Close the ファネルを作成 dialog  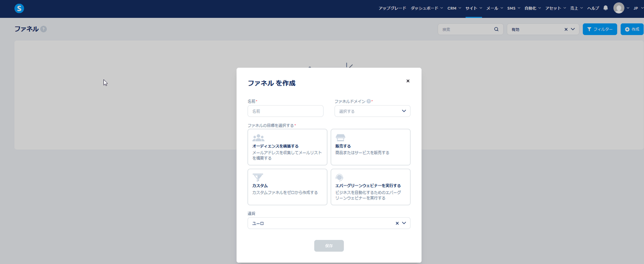(408, 81)
